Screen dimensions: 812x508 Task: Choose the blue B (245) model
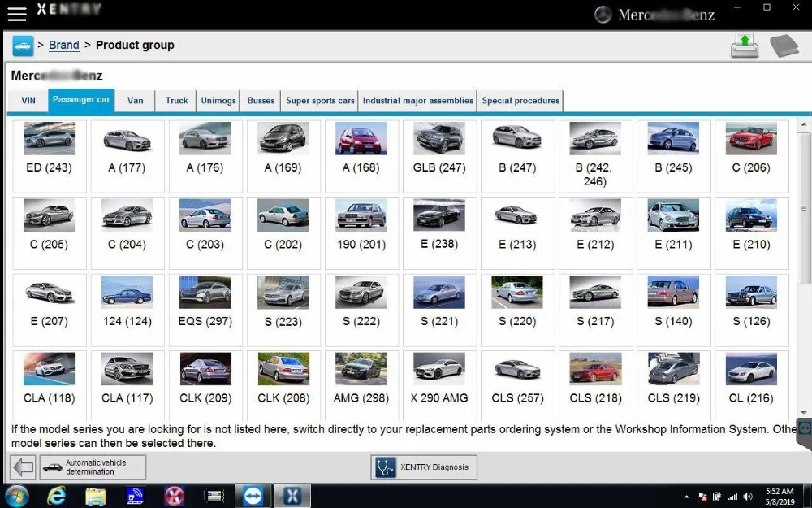(x=673, y=156)
